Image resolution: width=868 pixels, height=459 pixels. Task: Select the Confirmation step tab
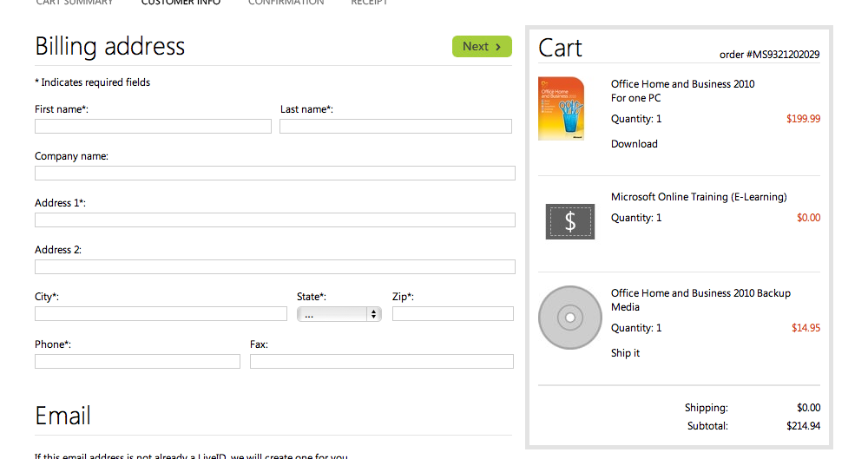pyautogui.click(x=286, y=3)
